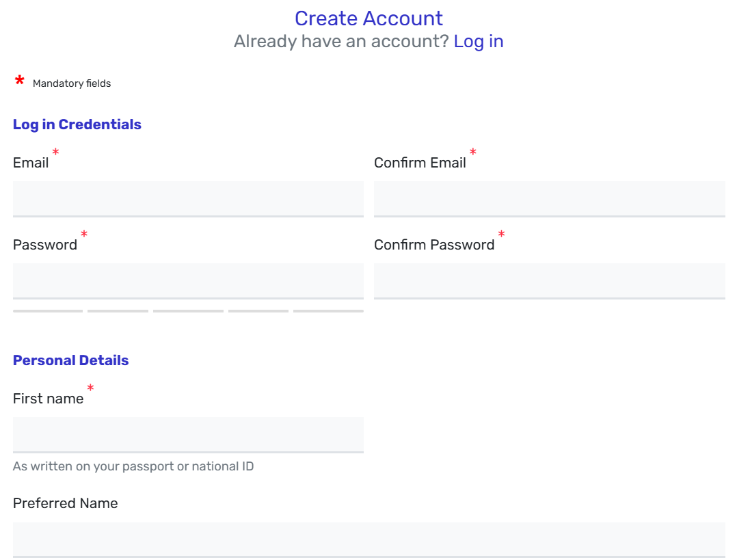Click the First name input field
The image size is (737, 560).
pos(188,435)
